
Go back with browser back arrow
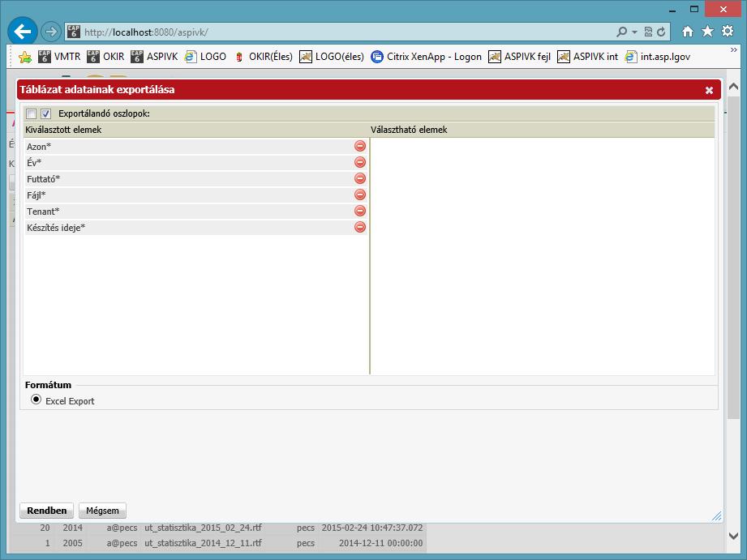[23, 32]
